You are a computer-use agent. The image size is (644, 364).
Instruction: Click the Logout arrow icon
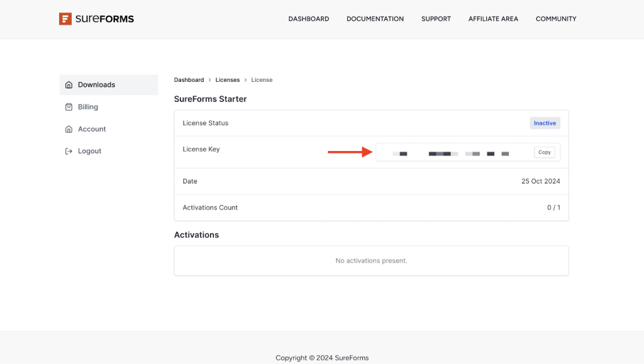[x=69, y=151]
